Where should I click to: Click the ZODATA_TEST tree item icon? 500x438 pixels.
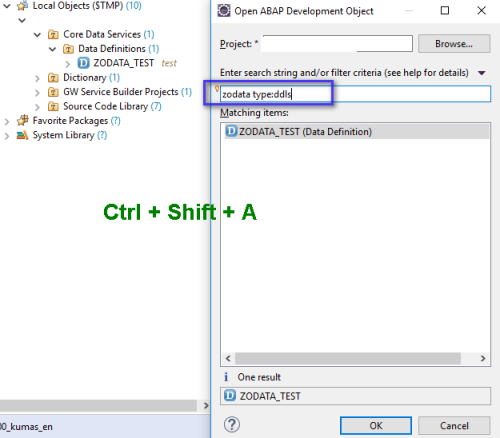pyautogui.click(x=83, y=63)
